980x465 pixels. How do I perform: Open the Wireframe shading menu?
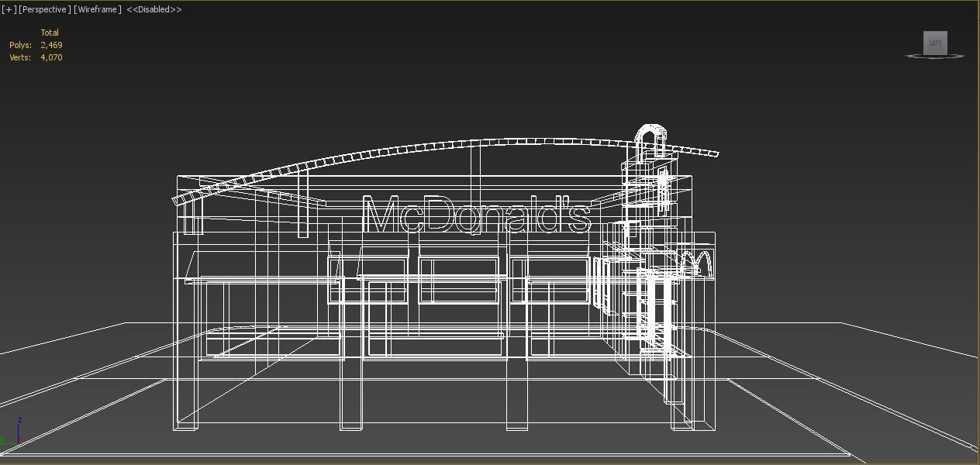(98, 9)
